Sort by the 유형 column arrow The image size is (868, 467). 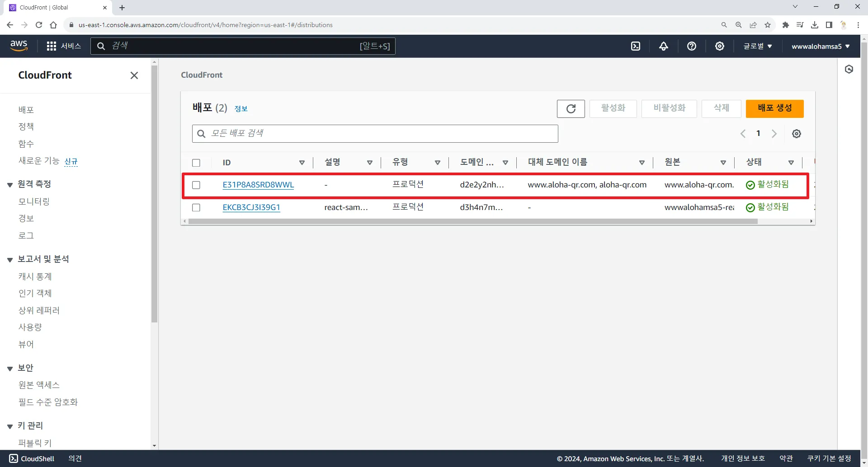tap(438, 163)
